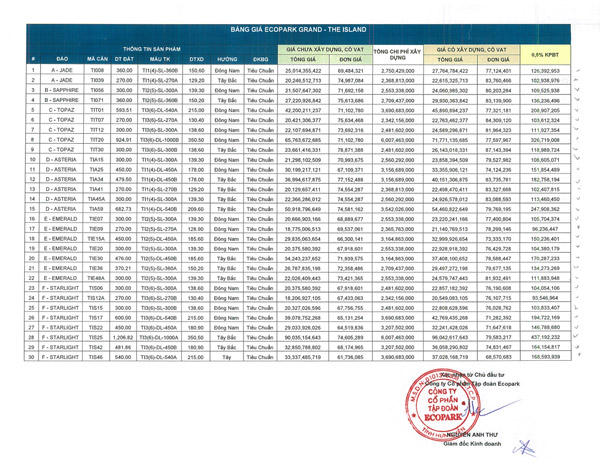Click the DT ĐẤT column header
The image size is (600, 469).
tap(124, 59)
